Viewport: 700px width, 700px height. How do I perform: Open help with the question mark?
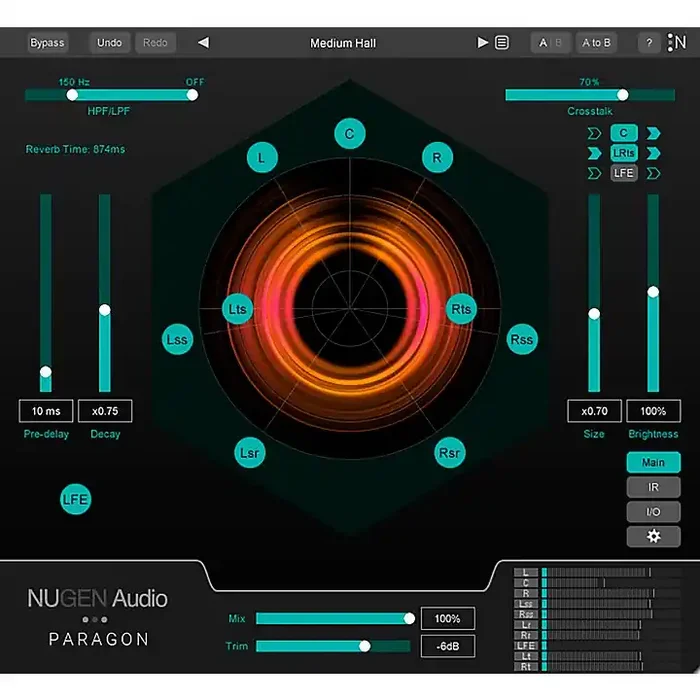coord(649,43)
